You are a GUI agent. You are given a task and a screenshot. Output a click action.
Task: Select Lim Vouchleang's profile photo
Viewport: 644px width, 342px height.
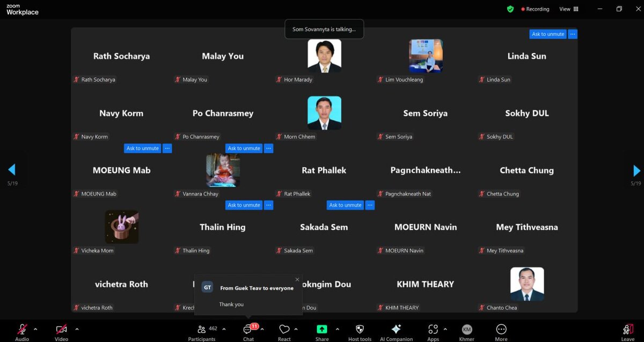(x=426, y=56)
